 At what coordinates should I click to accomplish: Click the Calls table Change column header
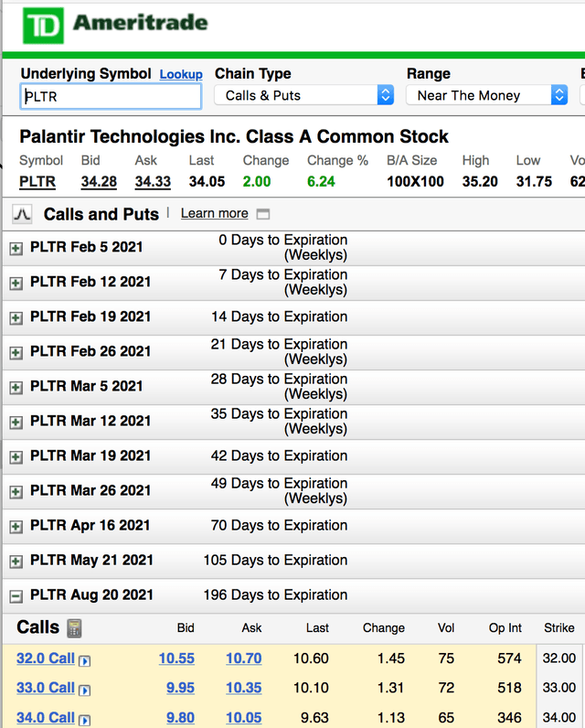point(384,628)
